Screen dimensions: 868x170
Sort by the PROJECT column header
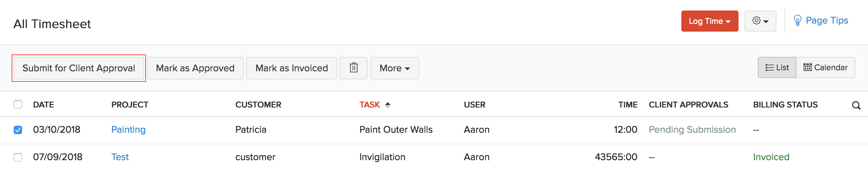[130, 105]
